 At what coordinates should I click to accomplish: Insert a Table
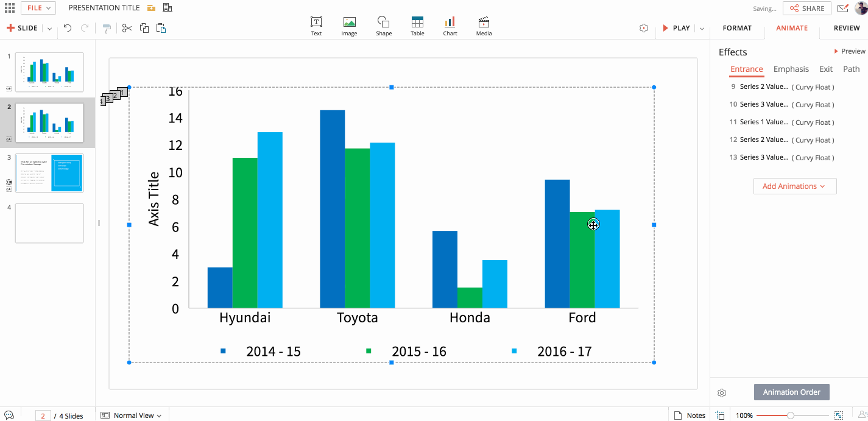417,26
